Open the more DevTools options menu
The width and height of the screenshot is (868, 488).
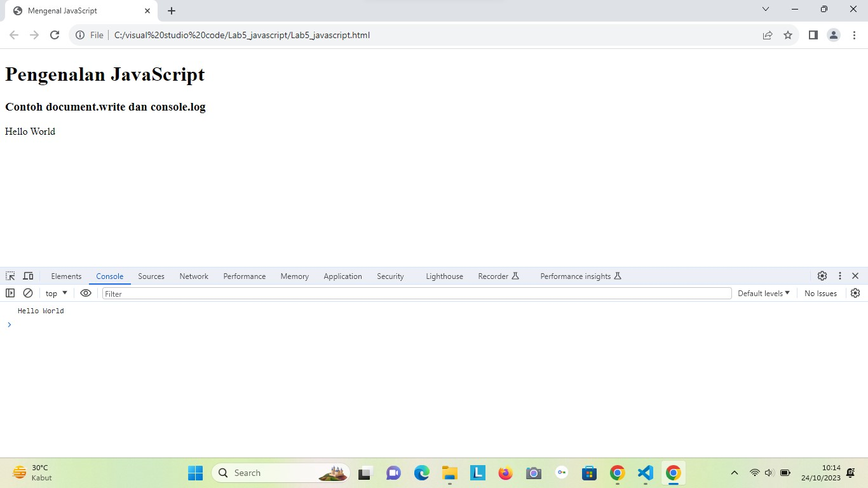(840, 276)
